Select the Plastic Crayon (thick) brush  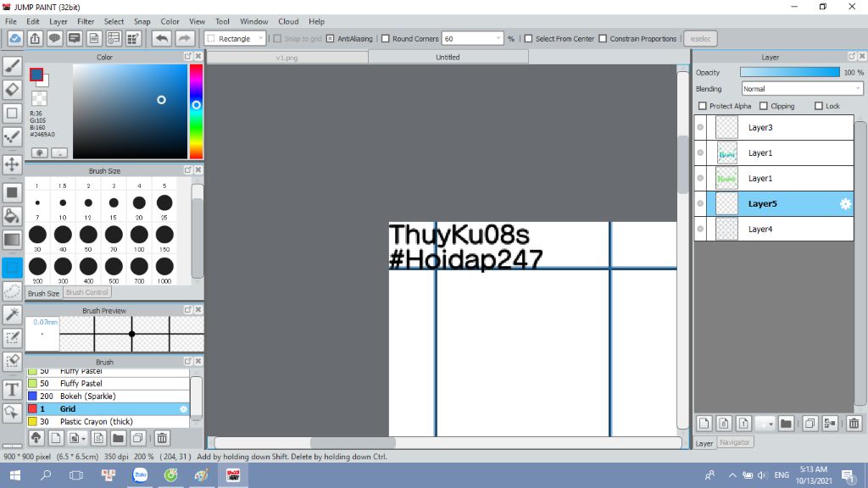[108, 422]
